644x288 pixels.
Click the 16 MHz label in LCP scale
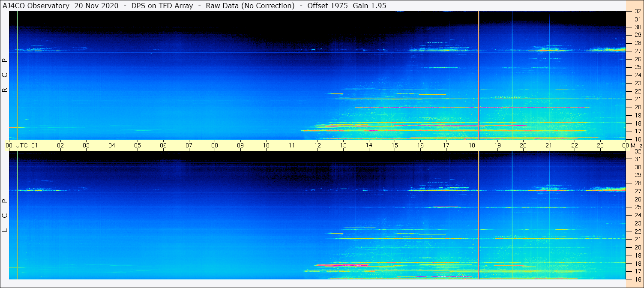tap(638, 279)
